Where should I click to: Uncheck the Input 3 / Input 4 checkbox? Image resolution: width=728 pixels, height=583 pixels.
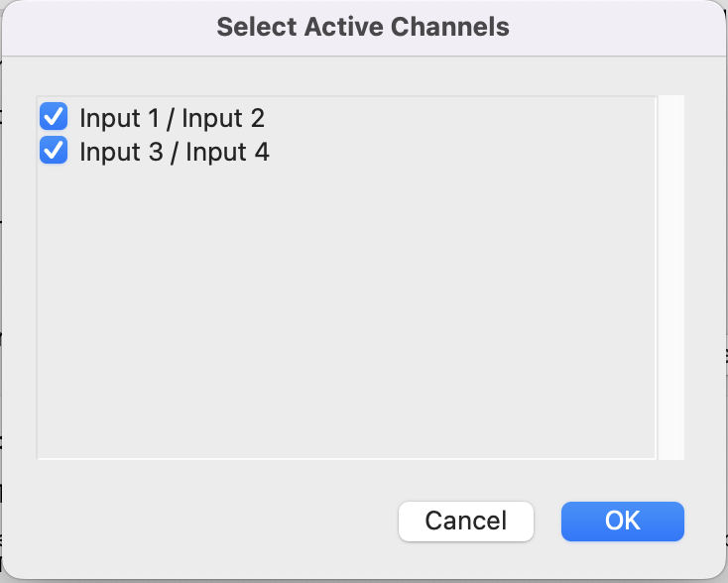(54, 150)
